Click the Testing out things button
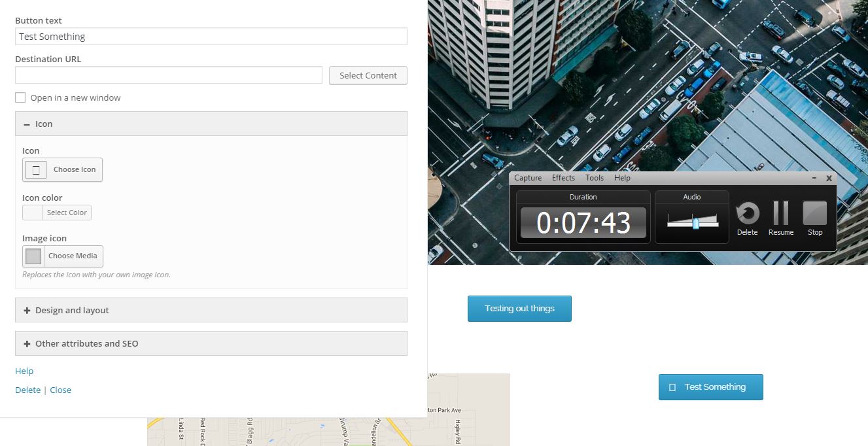Viewport: 868px width, 446px height. (519, 309)
